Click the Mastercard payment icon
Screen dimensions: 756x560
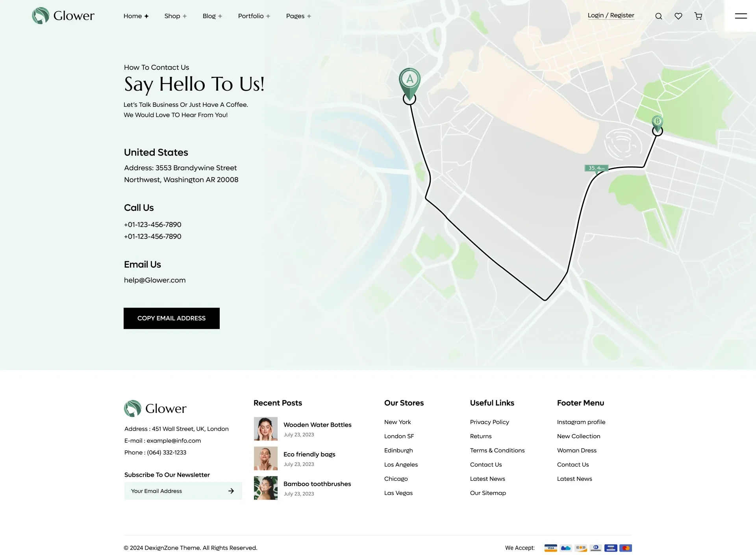(x=626, y=548)
